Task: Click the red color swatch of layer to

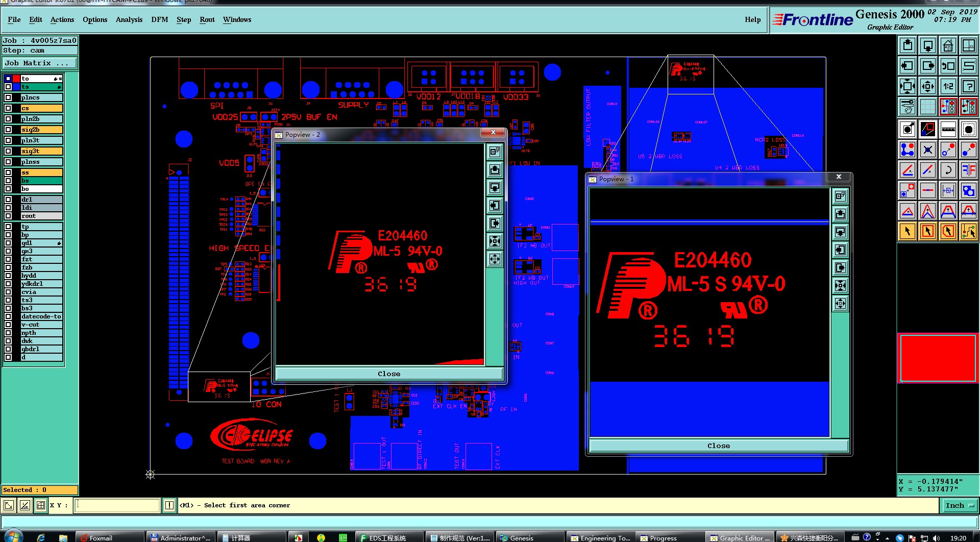Action: coord(16,79)
